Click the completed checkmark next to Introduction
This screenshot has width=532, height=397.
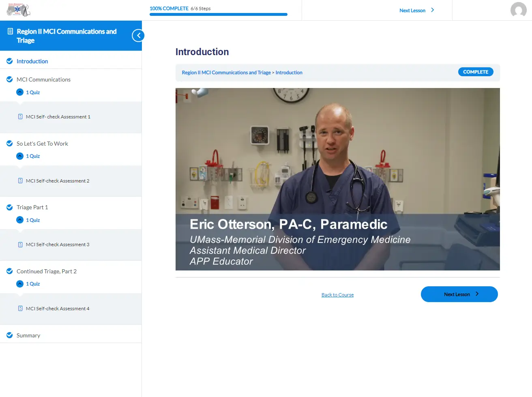10,61
